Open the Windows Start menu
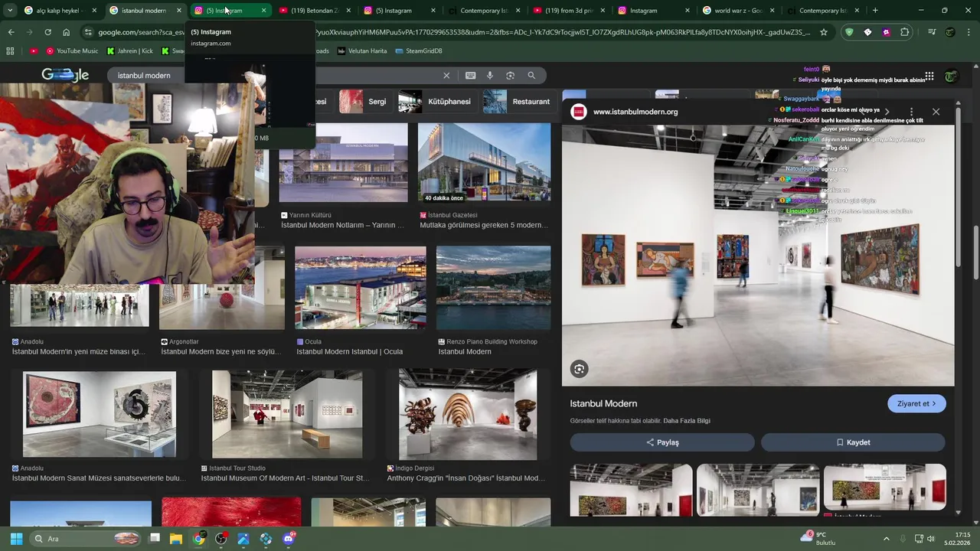Image resolution: width=980 pixels, height=551 pixels. (x=16, y=539)
